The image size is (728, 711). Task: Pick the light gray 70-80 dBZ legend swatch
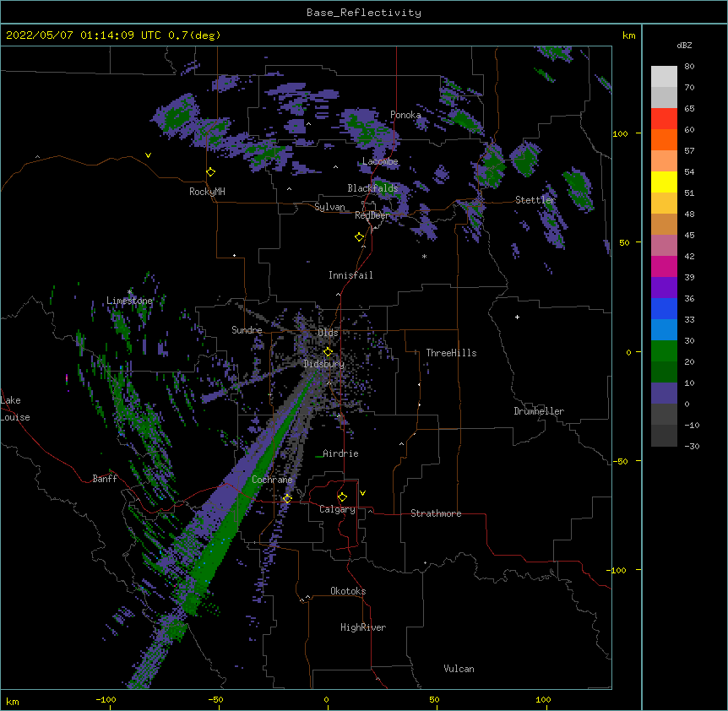click(x=664, y=77)
